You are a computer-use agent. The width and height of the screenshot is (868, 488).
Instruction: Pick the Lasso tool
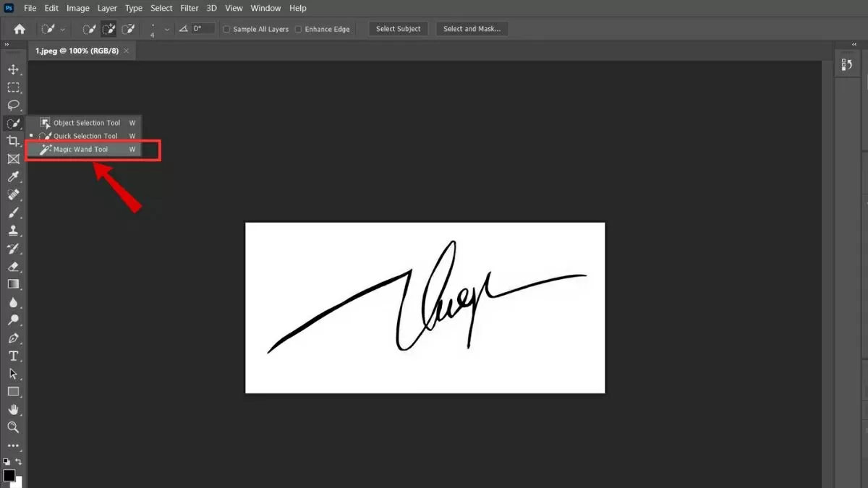point(13,106)
